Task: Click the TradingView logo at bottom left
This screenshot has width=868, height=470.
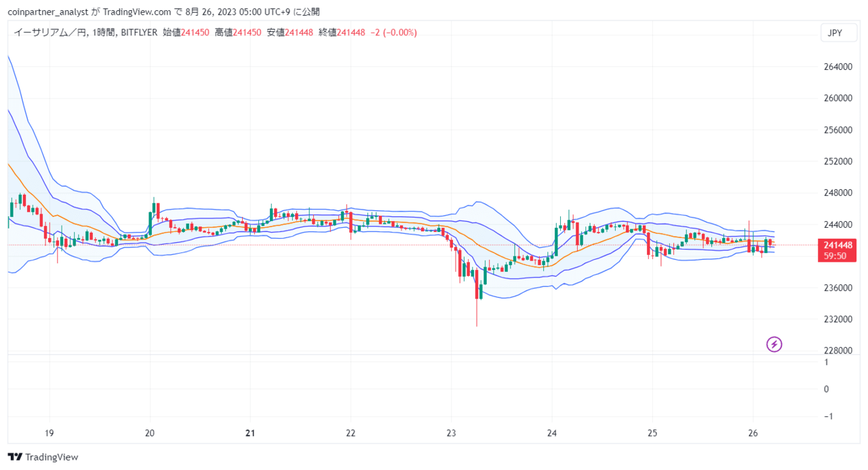Action: click(x=43, y=457)
